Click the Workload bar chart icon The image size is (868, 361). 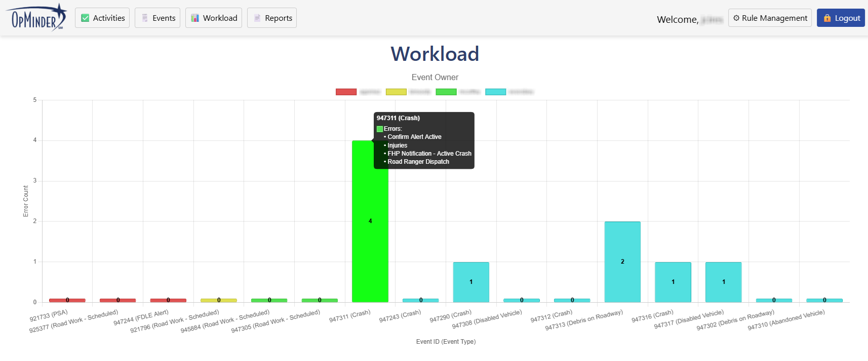(195, 18)
